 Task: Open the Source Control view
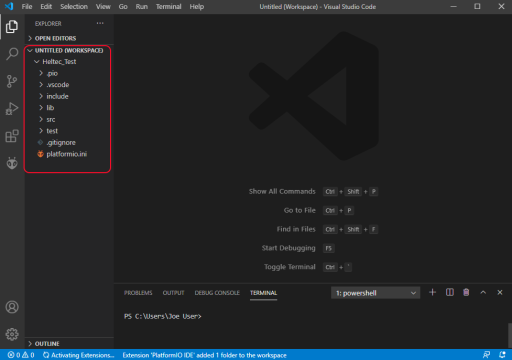12,81
